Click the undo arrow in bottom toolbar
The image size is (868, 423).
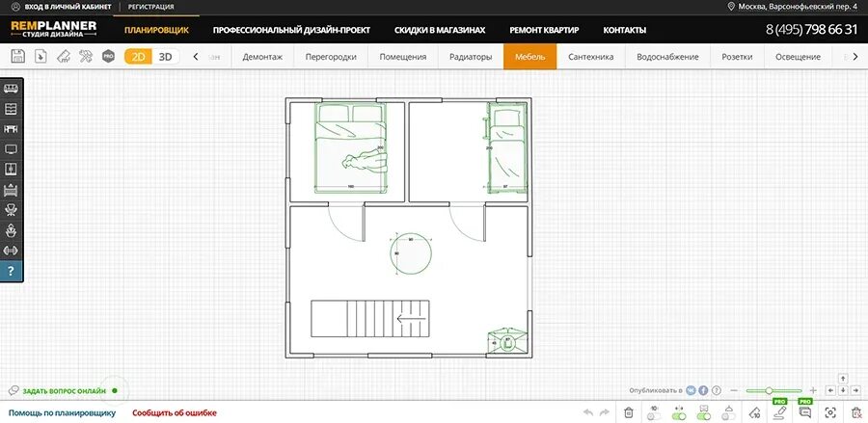588,412
